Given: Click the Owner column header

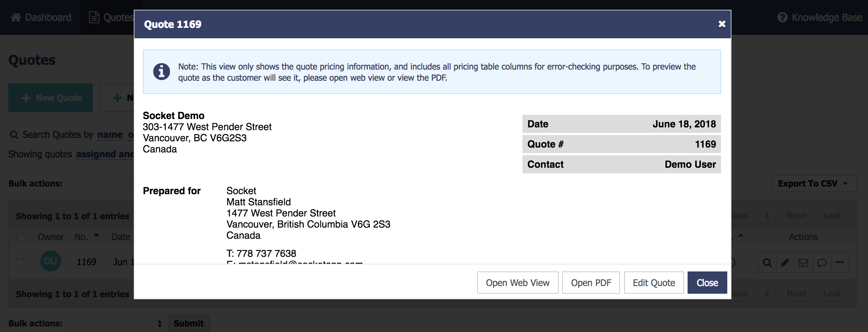Looking at the screenshot, I should tap(51, 237).
